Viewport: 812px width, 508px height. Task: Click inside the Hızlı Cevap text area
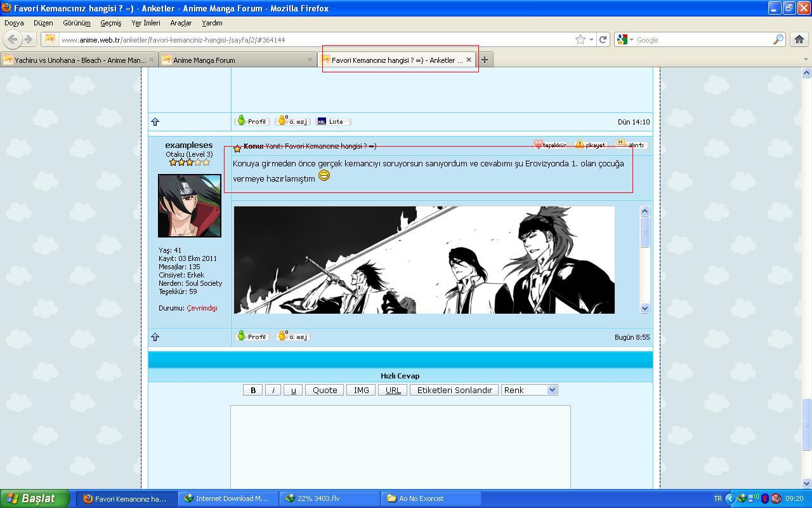[x=400, y=447]
